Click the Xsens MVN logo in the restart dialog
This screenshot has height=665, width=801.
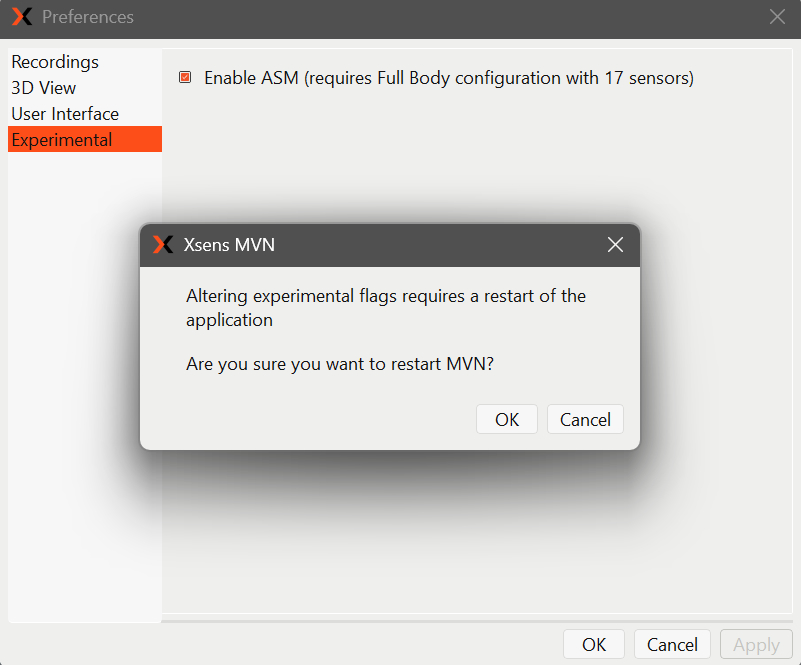point(162,244)
